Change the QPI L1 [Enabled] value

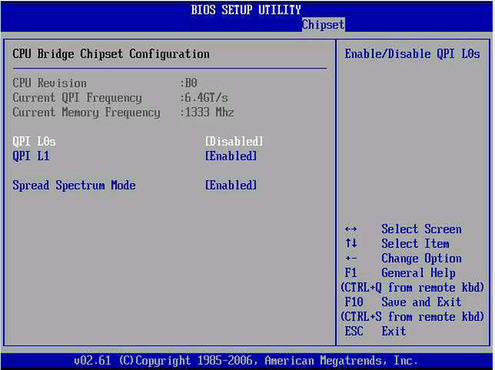(x=231, y=156)
